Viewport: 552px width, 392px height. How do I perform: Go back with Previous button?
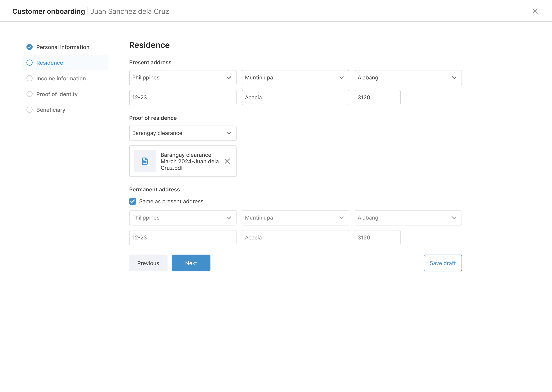148,263
